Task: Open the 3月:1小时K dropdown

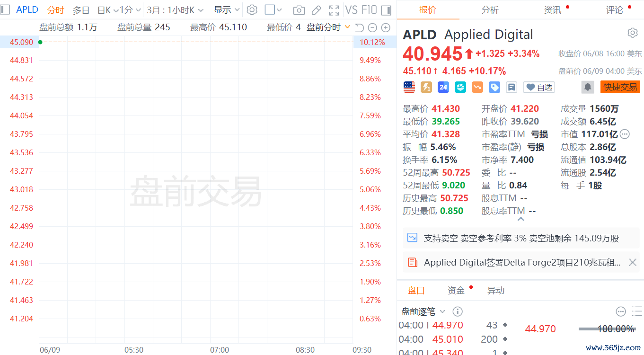Action: [x=175, y=10]
